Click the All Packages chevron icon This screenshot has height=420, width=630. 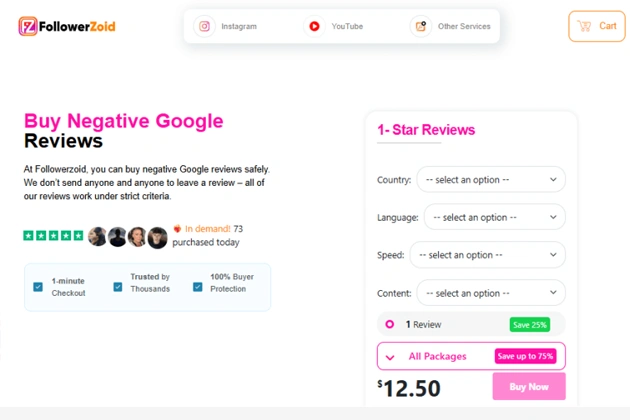click(x=390, y=357)
